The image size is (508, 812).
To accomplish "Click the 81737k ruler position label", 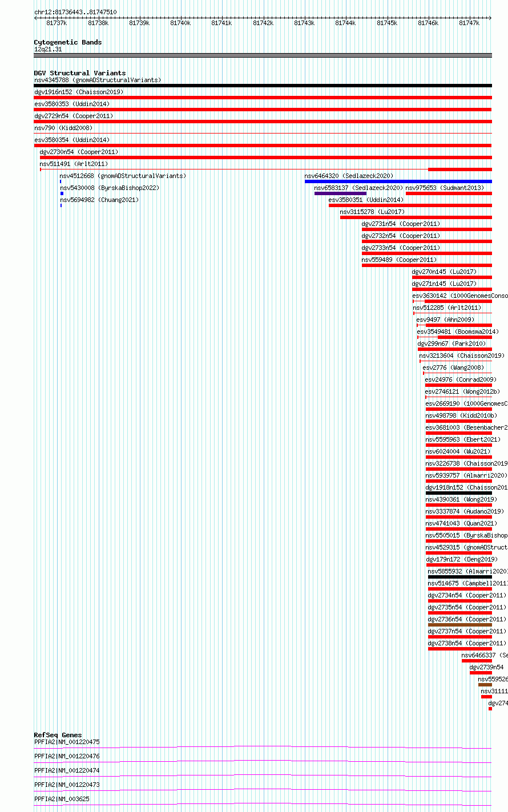I will [x=57, y=23].
